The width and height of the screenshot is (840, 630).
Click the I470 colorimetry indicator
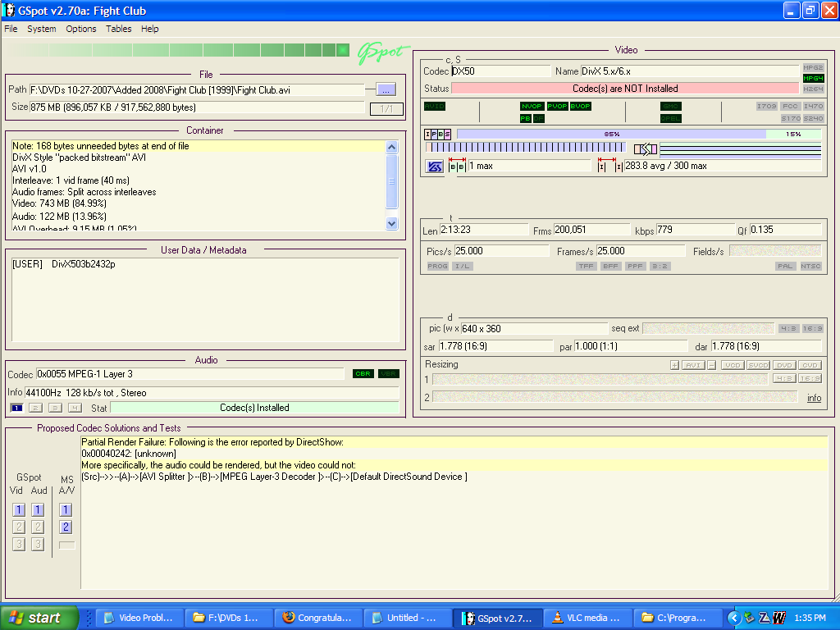813,106
